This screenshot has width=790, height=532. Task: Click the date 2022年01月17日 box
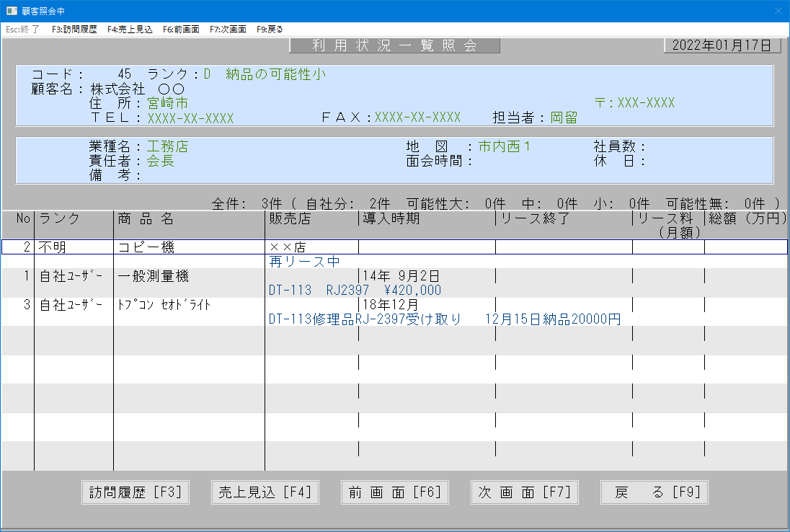[722, 45]
